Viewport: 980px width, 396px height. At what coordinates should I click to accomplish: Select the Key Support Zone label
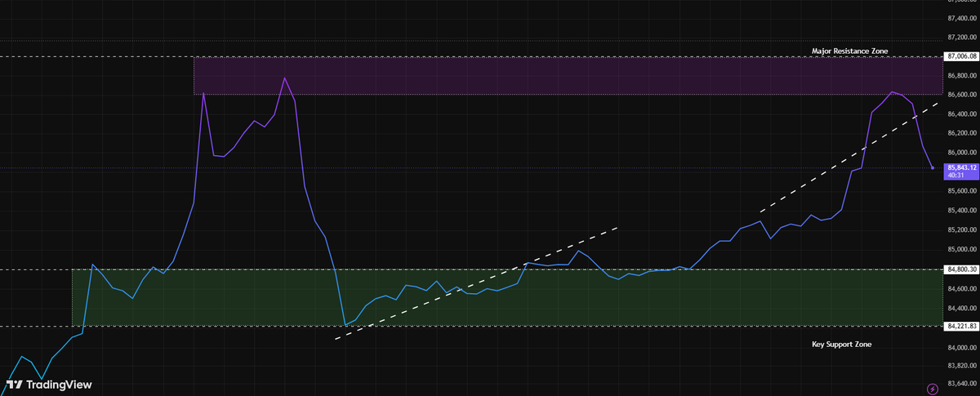841,345
